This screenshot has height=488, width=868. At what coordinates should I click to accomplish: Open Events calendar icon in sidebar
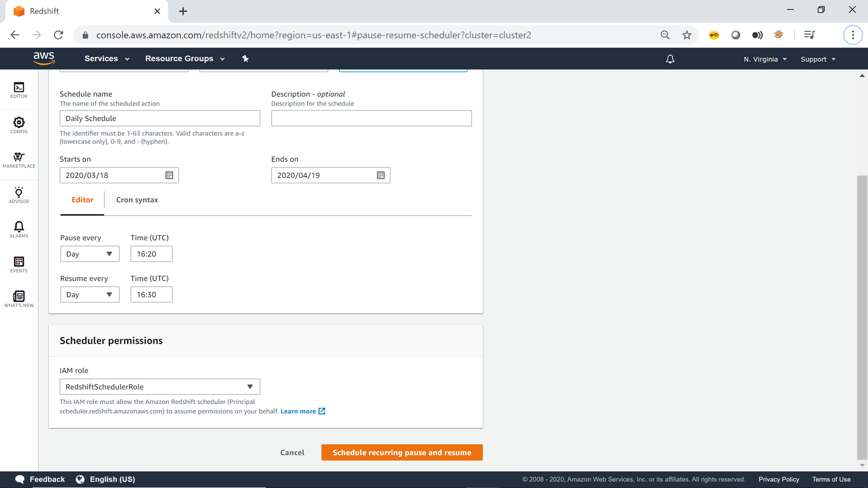(x=19, y=264)
